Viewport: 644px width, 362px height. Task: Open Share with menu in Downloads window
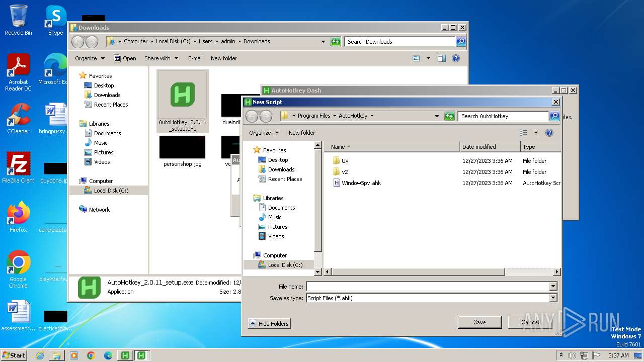(161, 58)
